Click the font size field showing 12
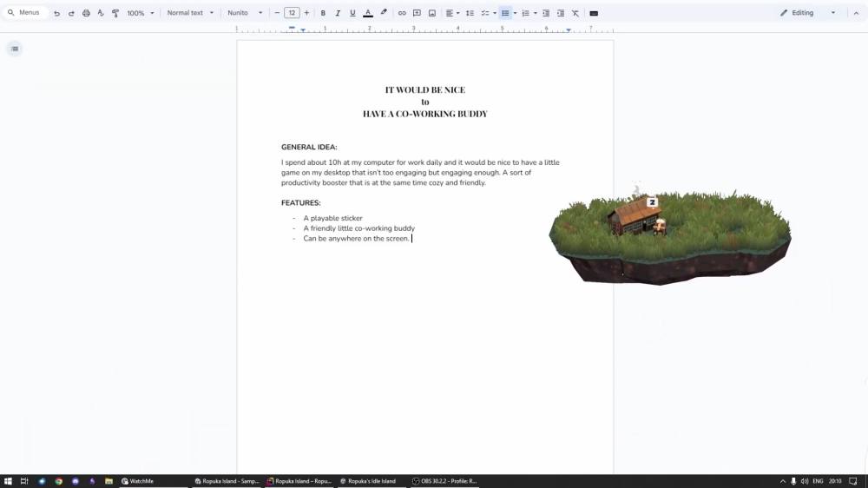The height and width of the screenshot is (488, 868). click(292, 13)
